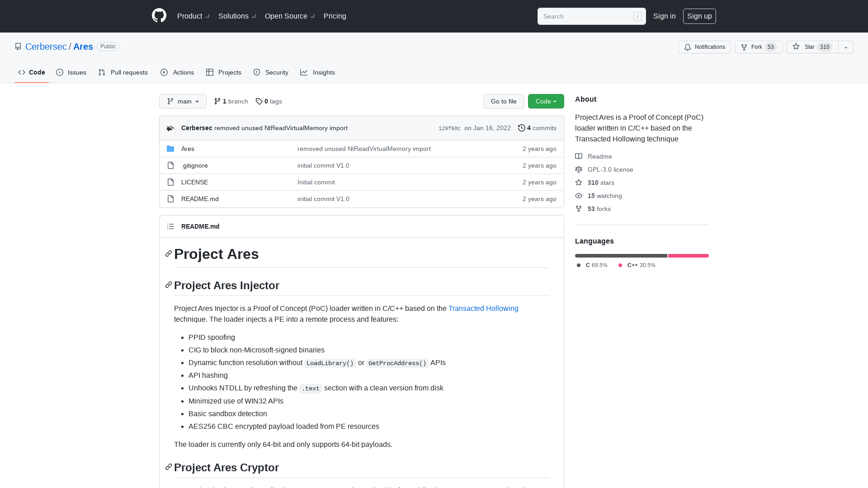Expand the main branch selector
This screenshot has height=488, width=868.
pos(183,101)
